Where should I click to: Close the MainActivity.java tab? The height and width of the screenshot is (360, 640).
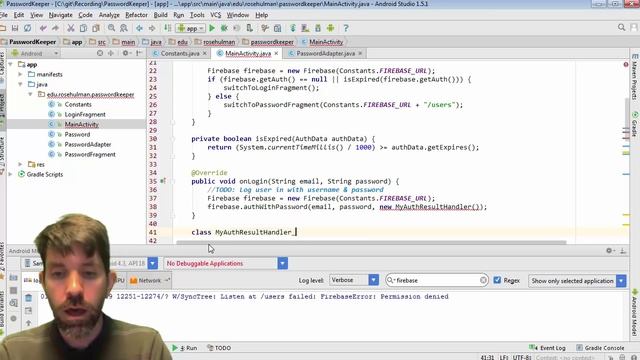pyautogui.click(x=276, y=53)
